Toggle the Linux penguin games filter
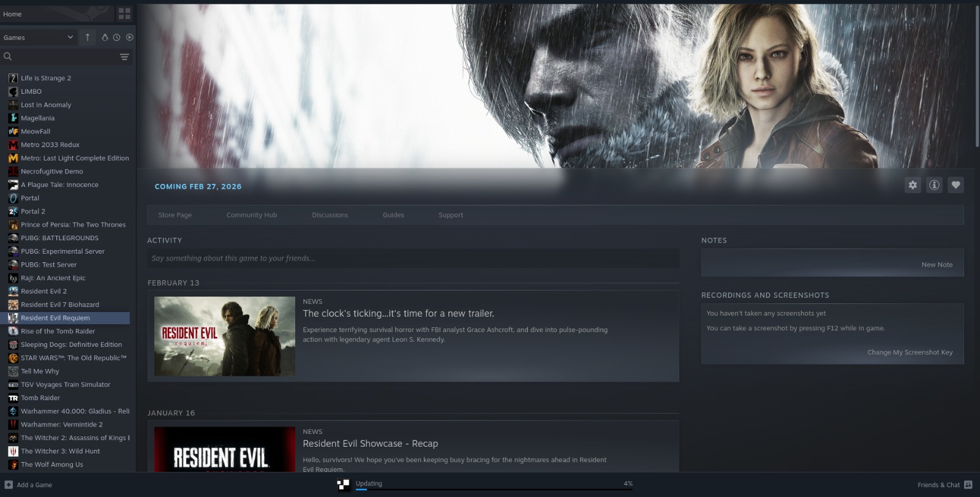980x497 pixels. (105, 37)
